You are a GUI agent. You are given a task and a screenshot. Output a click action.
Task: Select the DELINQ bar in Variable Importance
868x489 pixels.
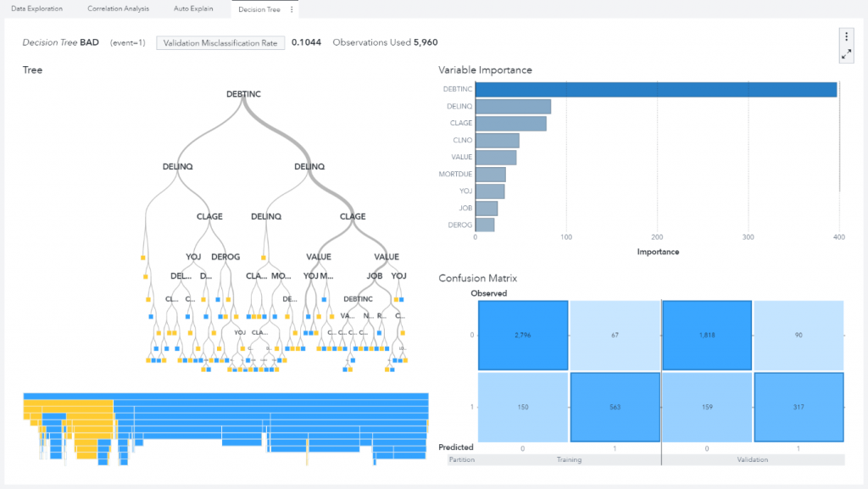(x=513, y=107)
